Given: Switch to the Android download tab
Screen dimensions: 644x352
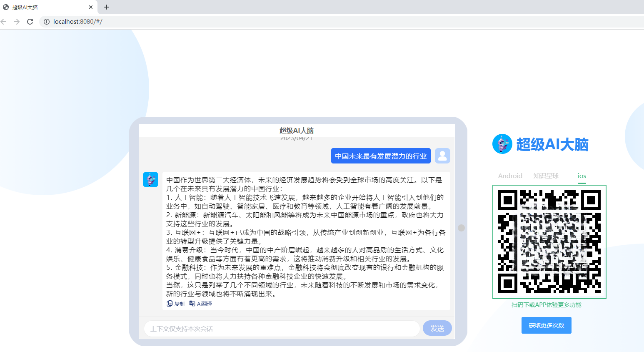Looking at the screenshot, I should tap(510, 176).
